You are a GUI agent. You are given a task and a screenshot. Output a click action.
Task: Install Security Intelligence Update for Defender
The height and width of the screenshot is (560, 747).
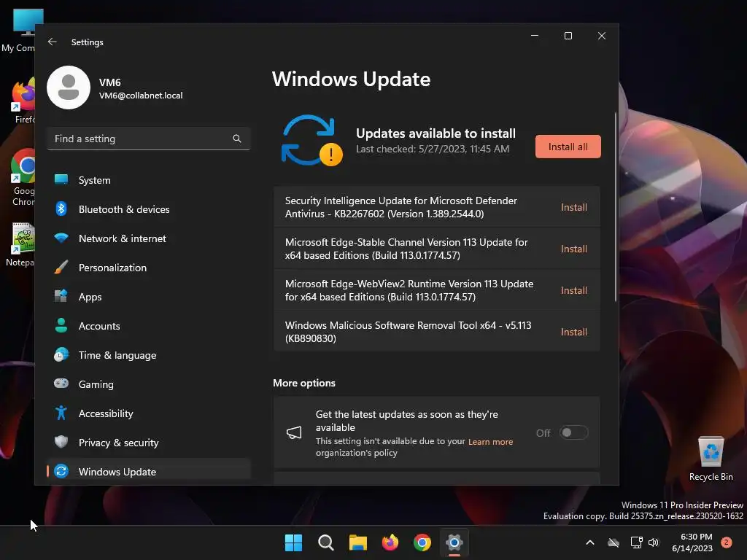[573, 207]
